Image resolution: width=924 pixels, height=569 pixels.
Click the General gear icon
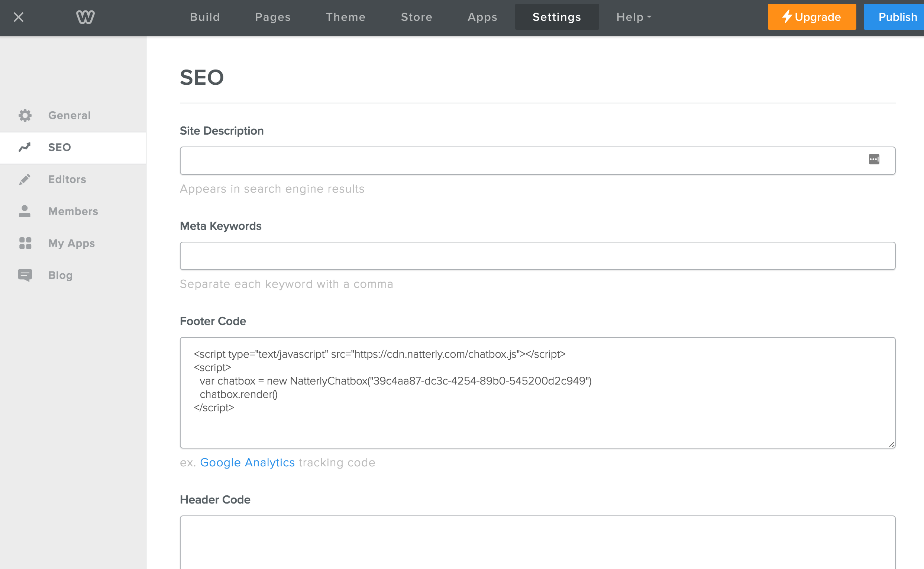25,116
